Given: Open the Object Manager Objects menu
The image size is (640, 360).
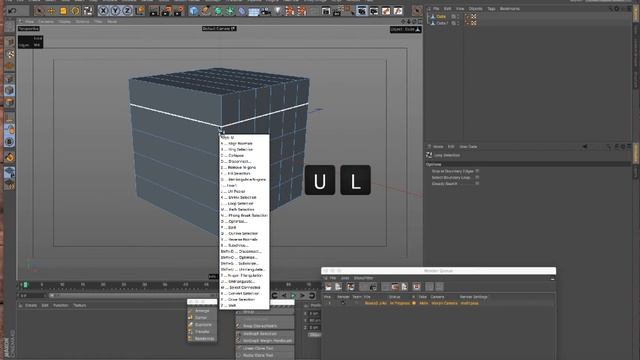Looking at the screenshot, I should coord(476,9).
